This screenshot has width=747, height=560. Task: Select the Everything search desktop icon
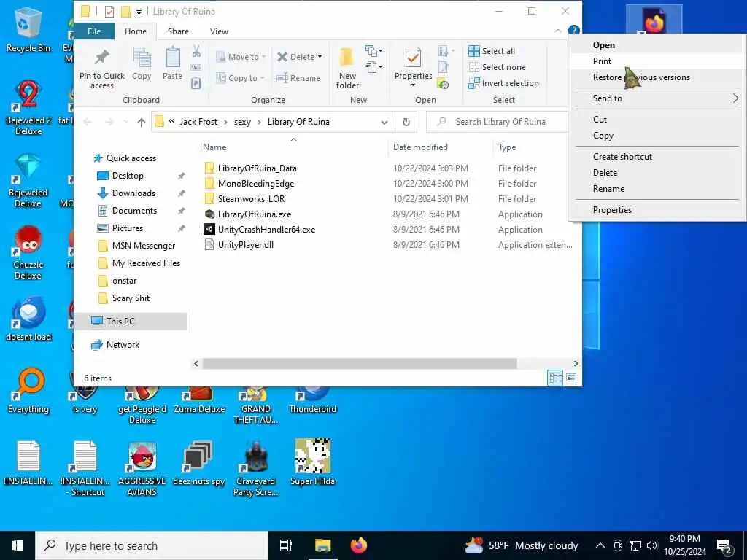pyautogui.click(x=28, y=391)
